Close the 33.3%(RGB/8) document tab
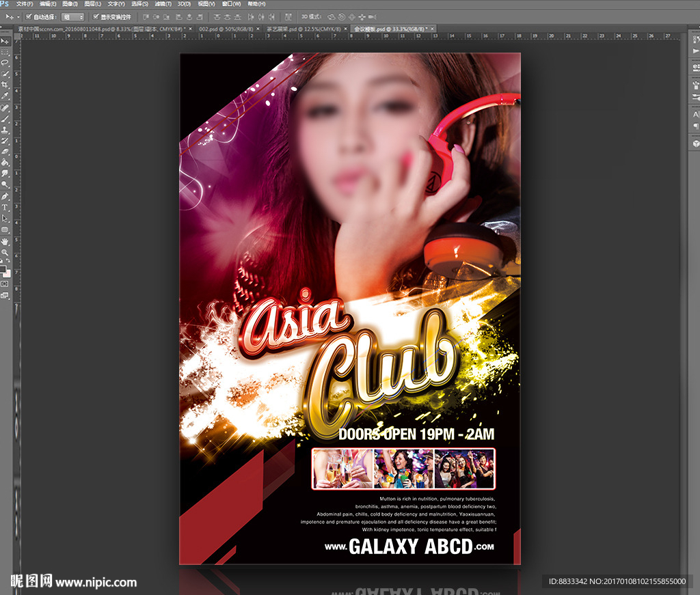The height and width of the screenshot is (595, 700). pyautogui.click(x=432, y=29)
